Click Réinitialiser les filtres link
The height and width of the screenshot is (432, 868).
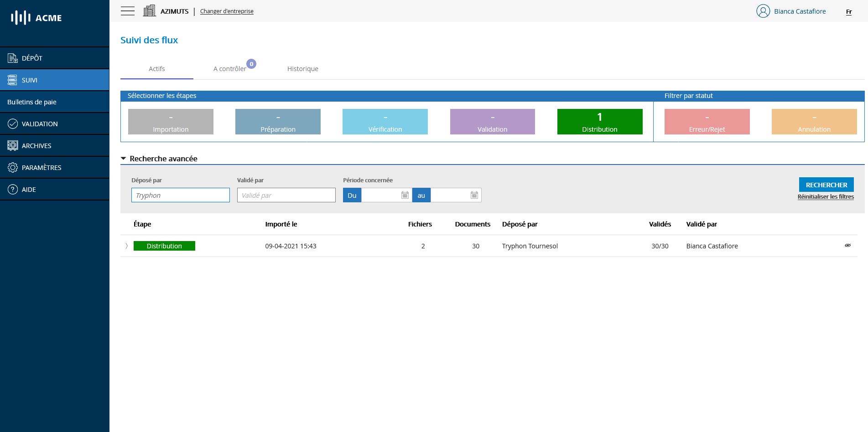coord(825,197)
